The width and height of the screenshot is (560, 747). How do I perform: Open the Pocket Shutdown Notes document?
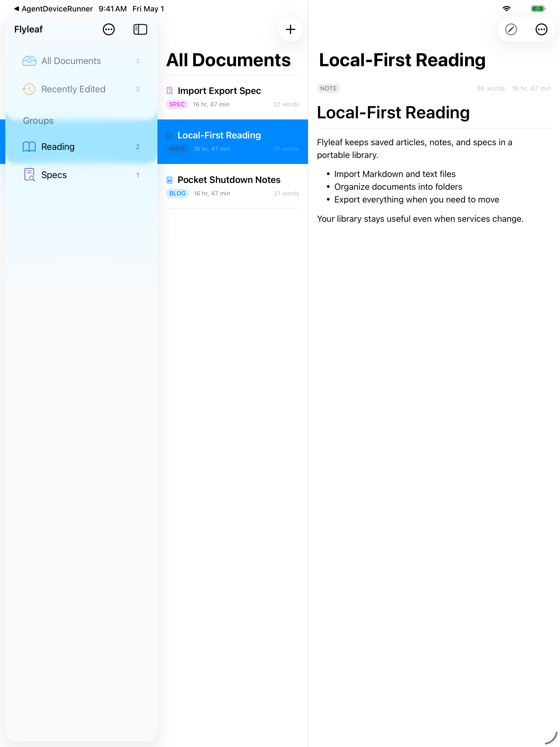pyautogui.click(x=233, y=186)
